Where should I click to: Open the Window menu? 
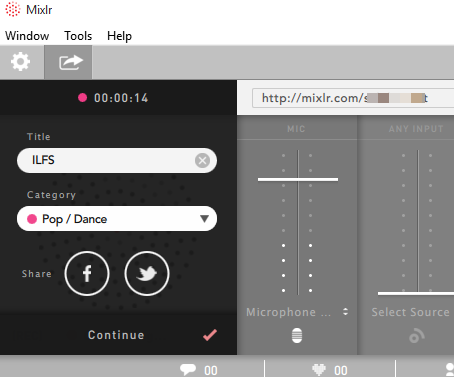[27, 36]
